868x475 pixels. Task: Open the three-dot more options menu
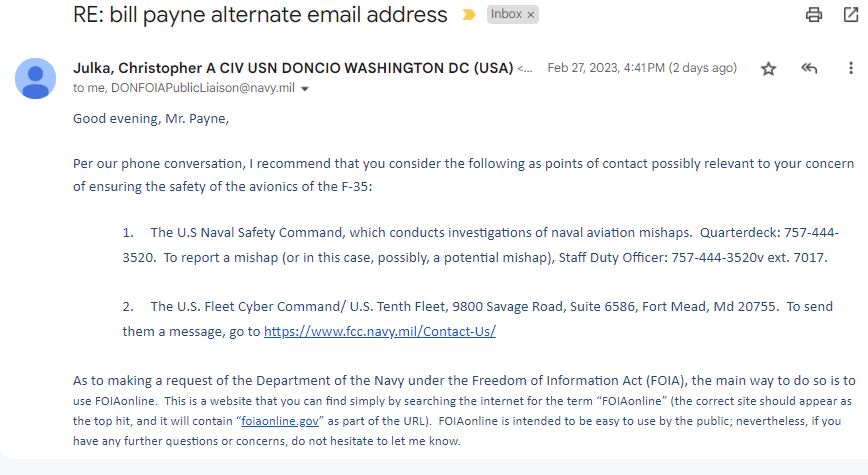[850, 68]
